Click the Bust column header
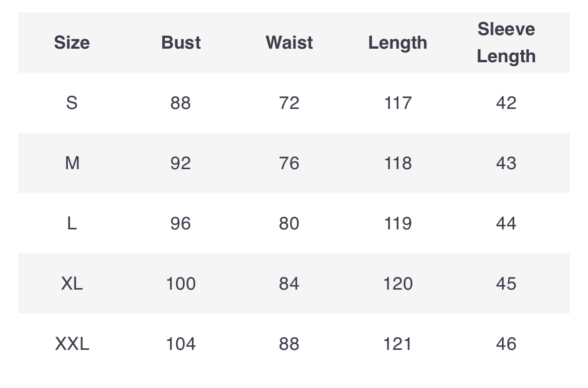Viewport: 588px width, 388px height. click(x=181, y=43)
